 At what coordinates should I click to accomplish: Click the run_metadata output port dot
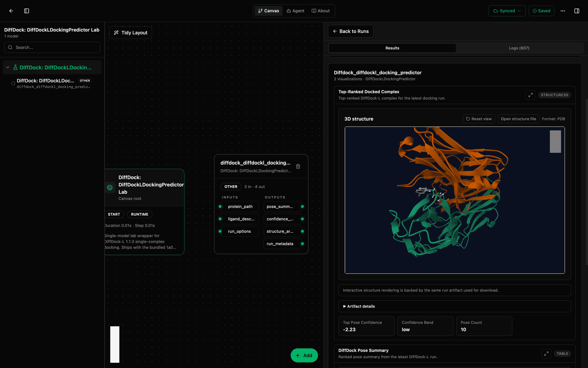[x=302, y=244]
